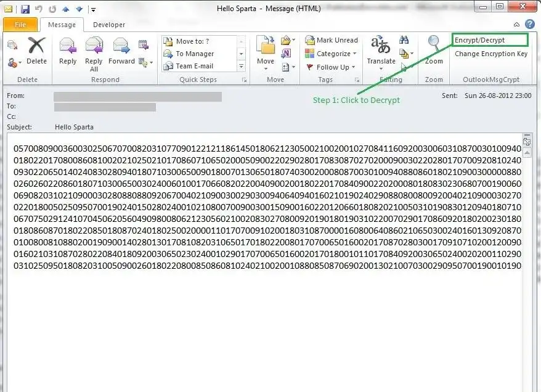
Task: Click the Translate button
Action: point(381,53)
